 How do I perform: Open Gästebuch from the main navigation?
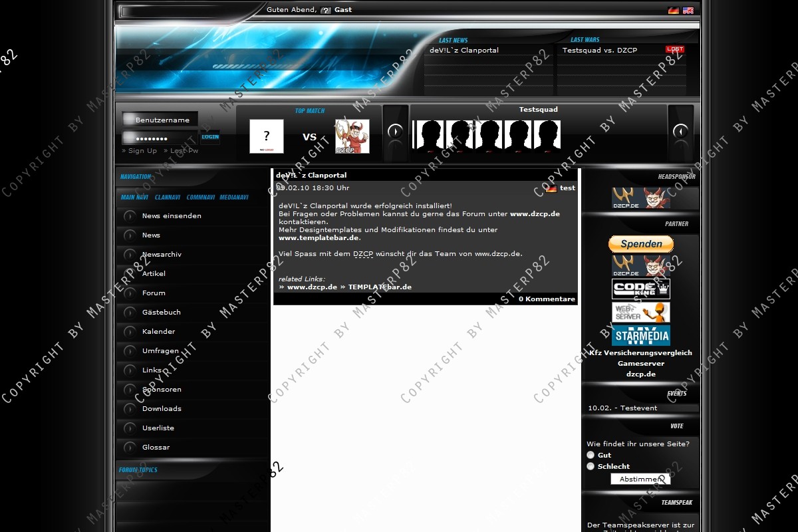(161, 312)
